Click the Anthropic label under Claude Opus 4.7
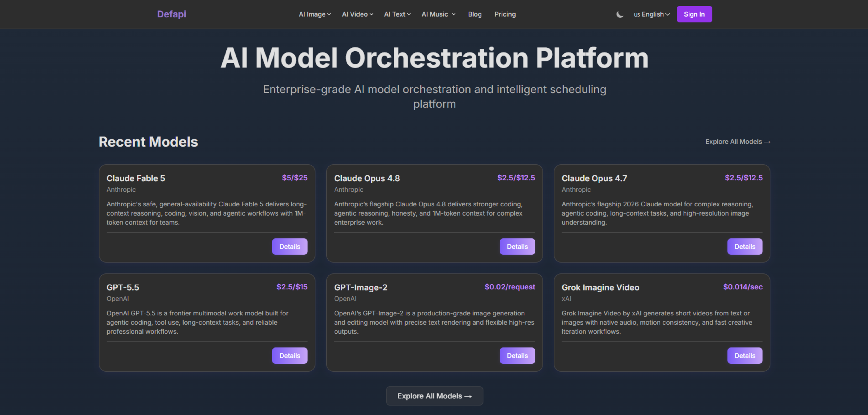The image size is (868, 415). coord(576,190)
